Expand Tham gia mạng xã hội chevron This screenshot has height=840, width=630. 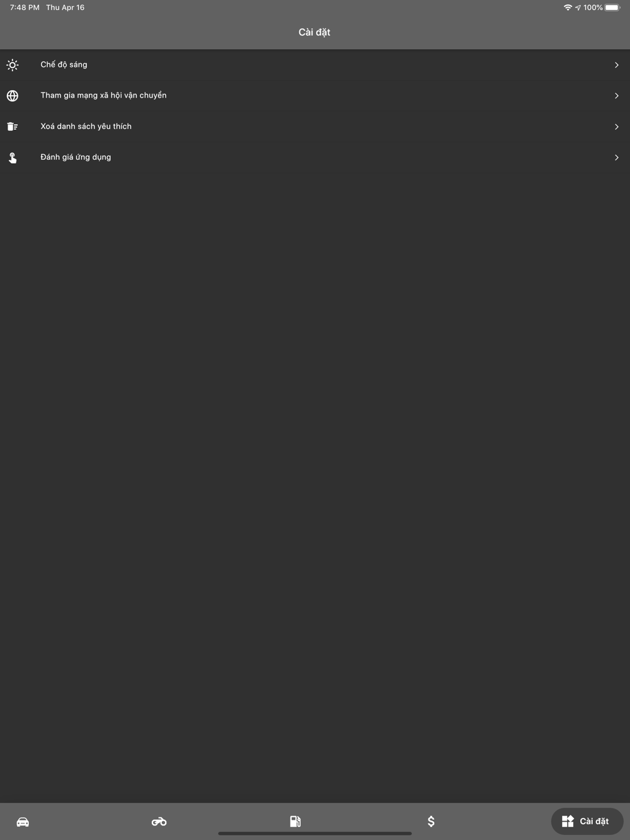pos(617,96)
